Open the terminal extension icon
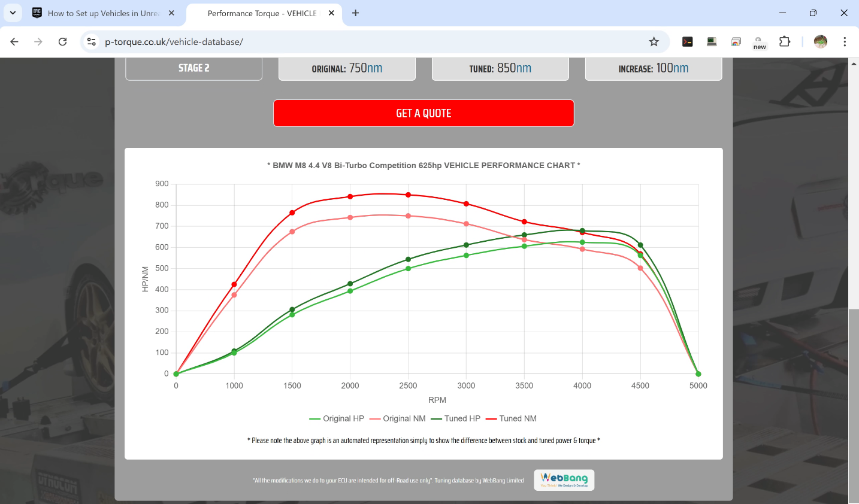Image resolution: width=859 pixels, height=504 pixels. [x=688, y=42]
